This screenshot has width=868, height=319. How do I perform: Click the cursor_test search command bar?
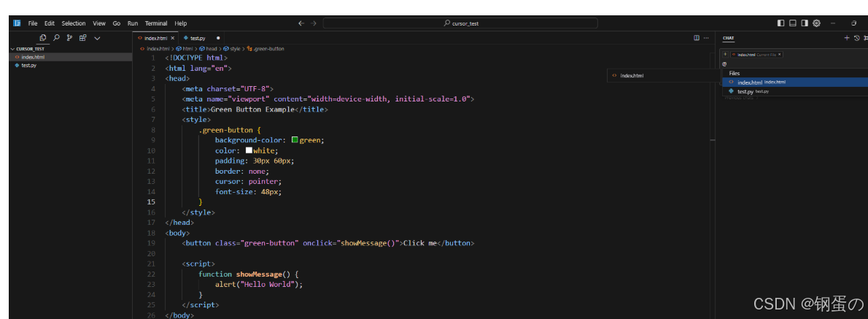460,23
